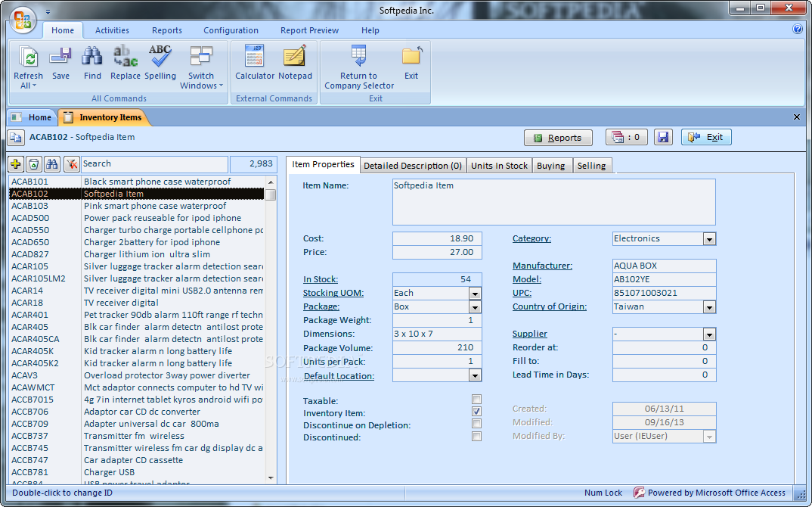The image size is (812, 507).
Task: Click the Switch Windows icon
Action: pyautogui.click(x=201, y=56)
